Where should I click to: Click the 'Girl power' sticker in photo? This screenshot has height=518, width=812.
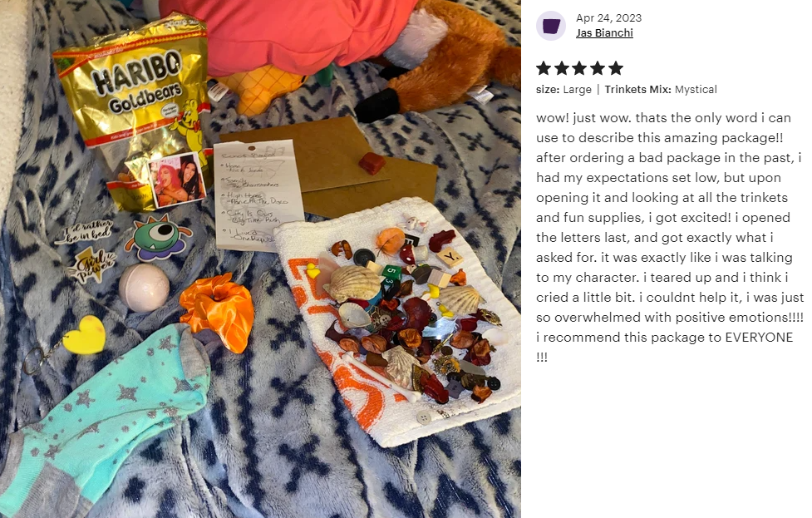[x=93, y=265]
